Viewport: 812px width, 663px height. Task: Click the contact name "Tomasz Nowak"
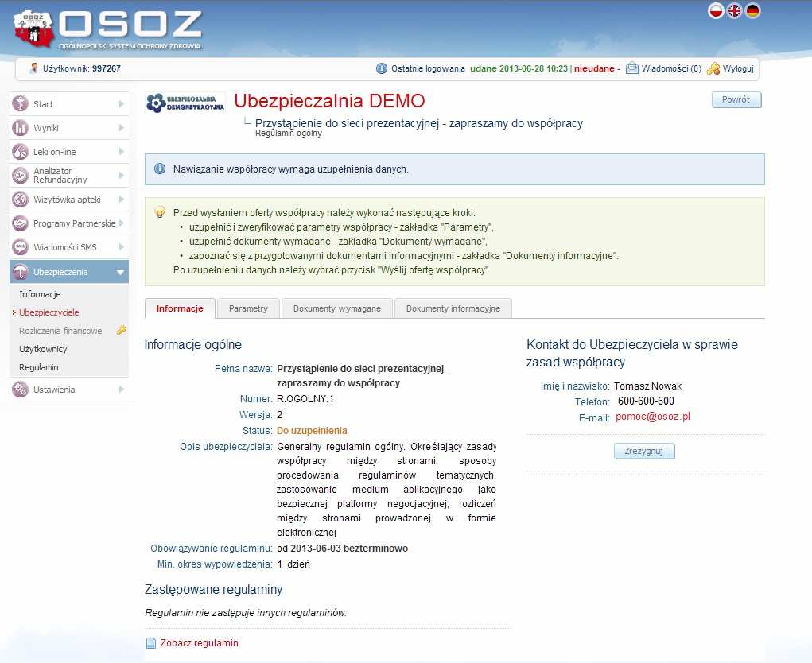click(648, 386)
